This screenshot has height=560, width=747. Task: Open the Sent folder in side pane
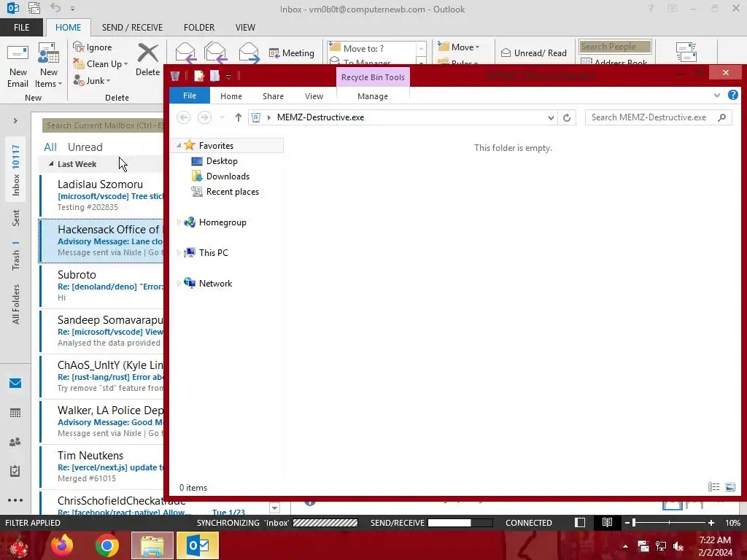[x=16, y=217]
